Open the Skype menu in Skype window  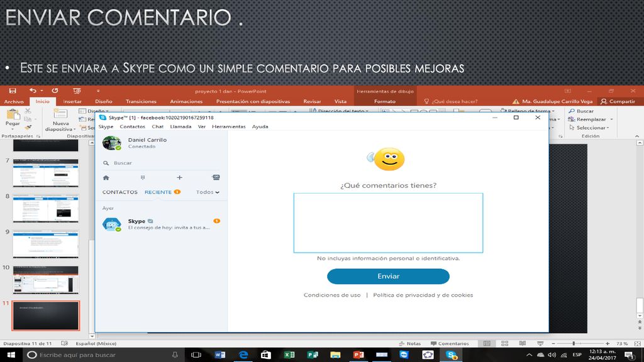click(x=106, y=126)
